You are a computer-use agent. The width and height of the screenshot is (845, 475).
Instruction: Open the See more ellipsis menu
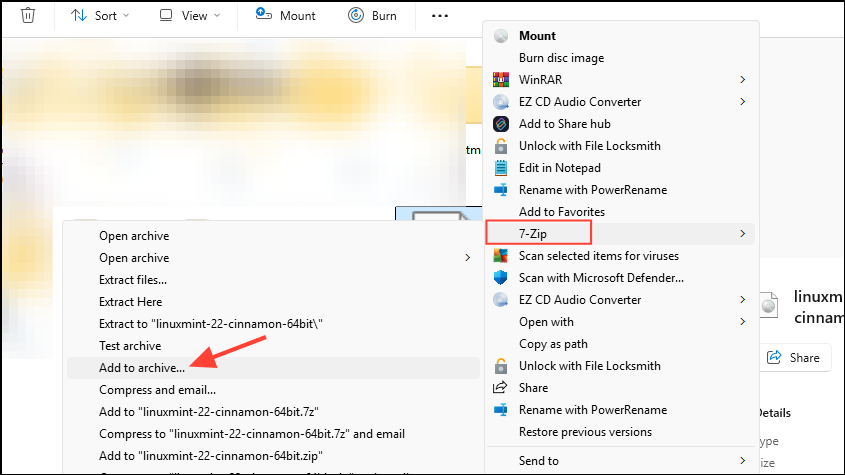point(440,16)
